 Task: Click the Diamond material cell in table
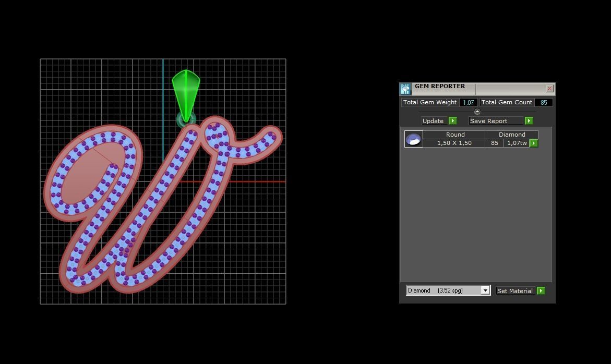point(512,135)
